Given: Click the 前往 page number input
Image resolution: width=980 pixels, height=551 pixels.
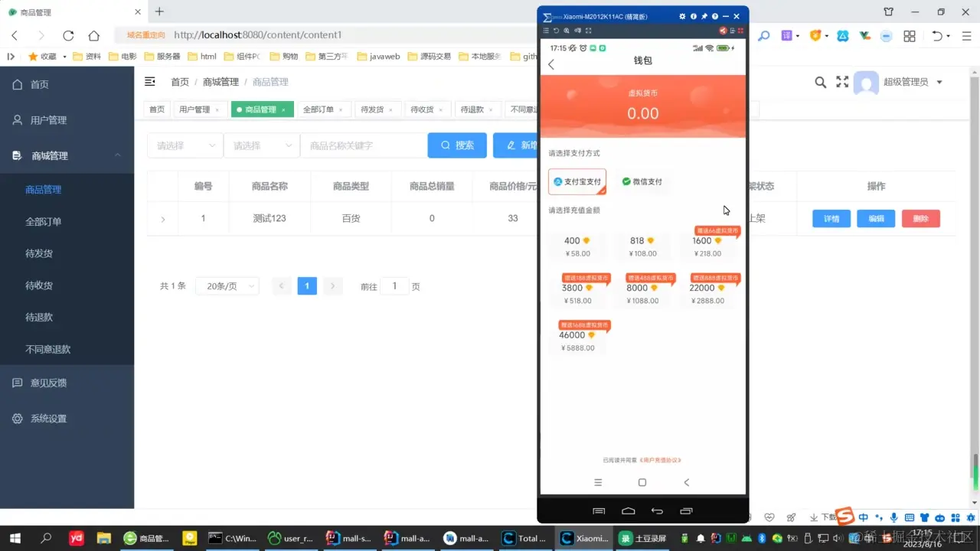Looking at the screenshot, I should pyautogui.click(x=395, y=286).
